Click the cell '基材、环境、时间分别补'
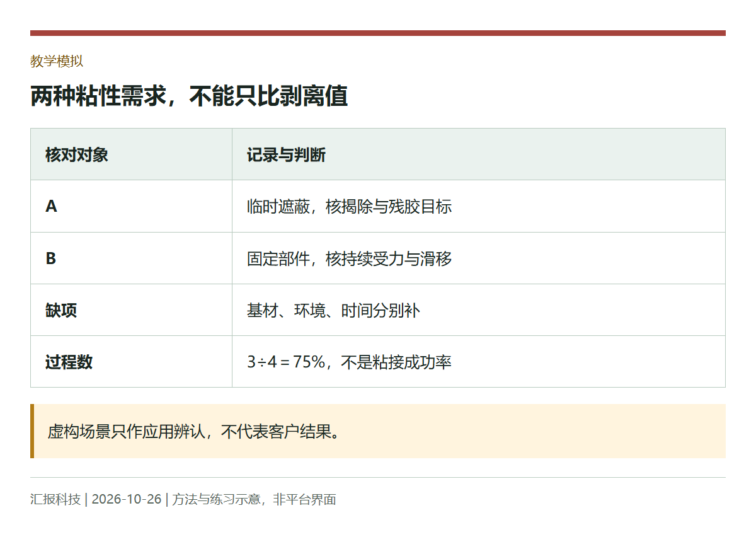Image resolution: width=756 pixels, height=537 pixels. pos(479,310)
